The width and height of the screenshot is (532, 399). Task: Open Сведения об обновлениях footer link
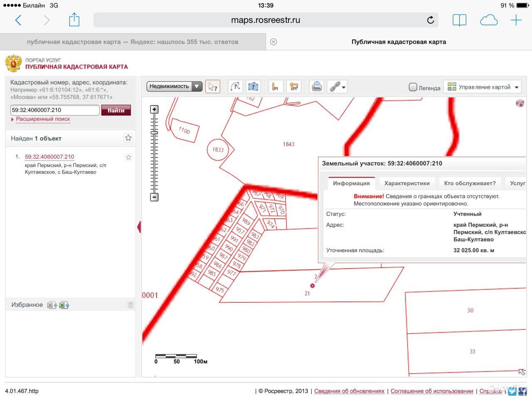click(349, 391)
